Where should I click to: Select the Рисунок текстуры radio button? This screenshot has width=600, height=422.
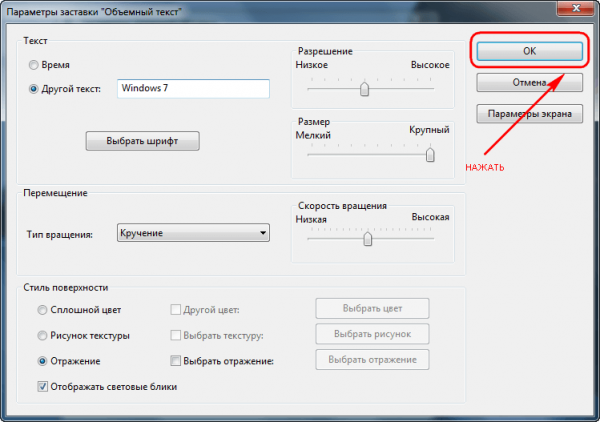pyautogui.click(x=42, y=336)
